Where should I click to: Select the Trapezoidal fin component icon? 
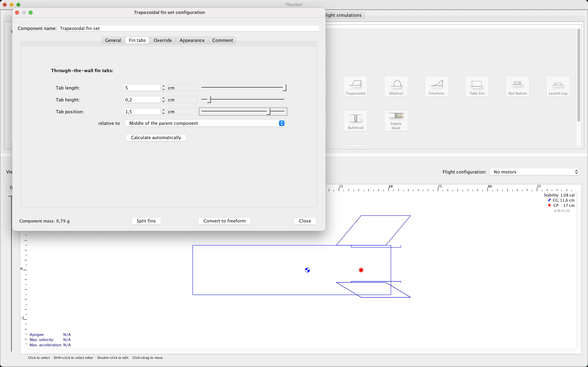pyautogui.click(x=355, y=86)
